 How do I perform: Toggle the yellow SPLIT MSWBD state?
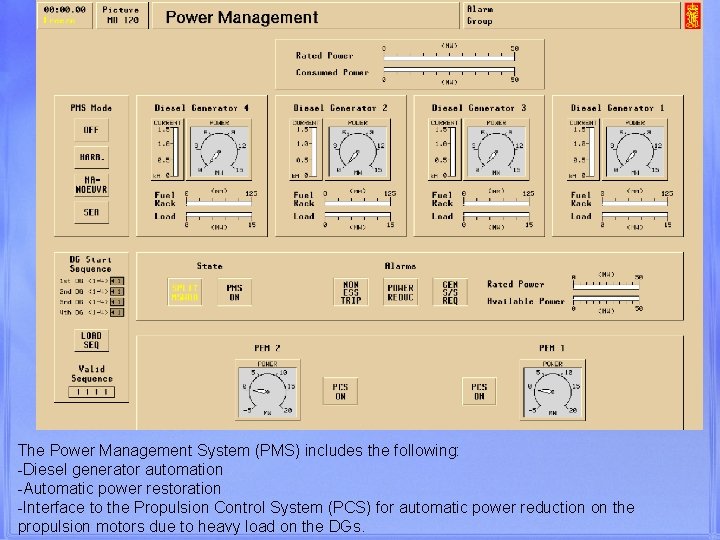pos(185,292)
